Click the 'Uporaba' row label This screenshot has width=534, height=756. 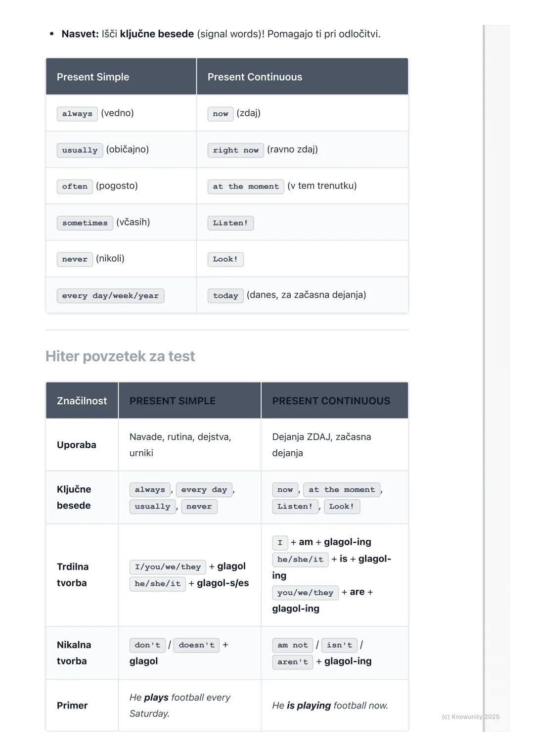coord(77,445)
